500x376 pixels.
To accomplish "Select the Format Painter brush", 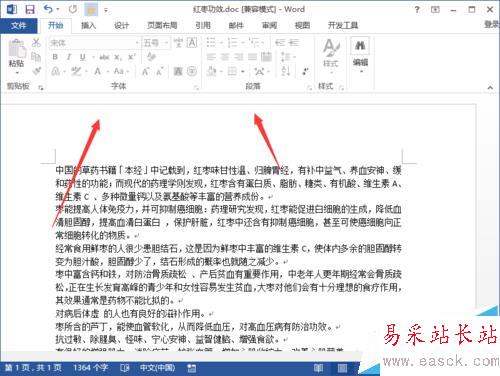I will click(36, 71).
